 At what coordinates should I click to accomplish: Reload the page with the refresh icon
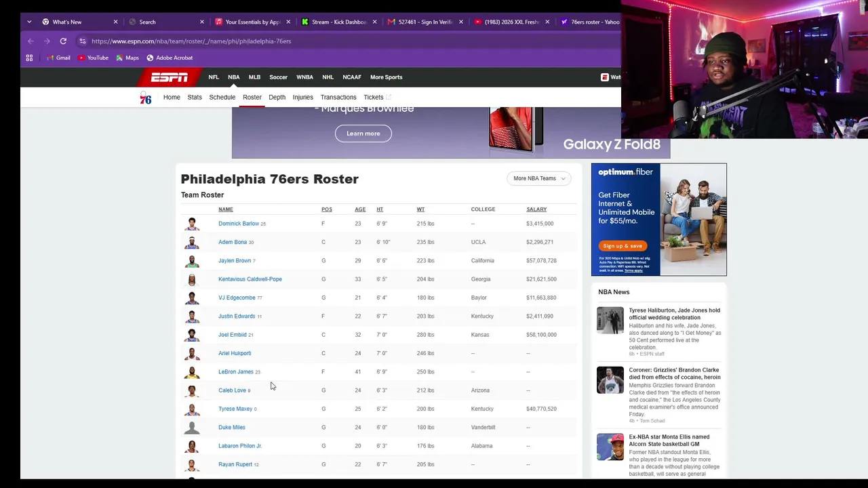tap(63, 41)
